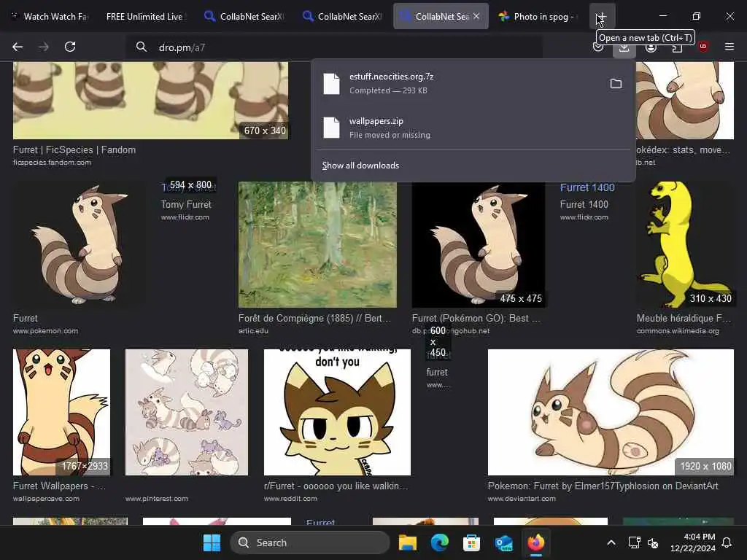This screenshot has height=560, width=747.
Task: Open the Forêt de Compiègne painting thumbnail
Action: pyautogui.click(x=317, y=244)
